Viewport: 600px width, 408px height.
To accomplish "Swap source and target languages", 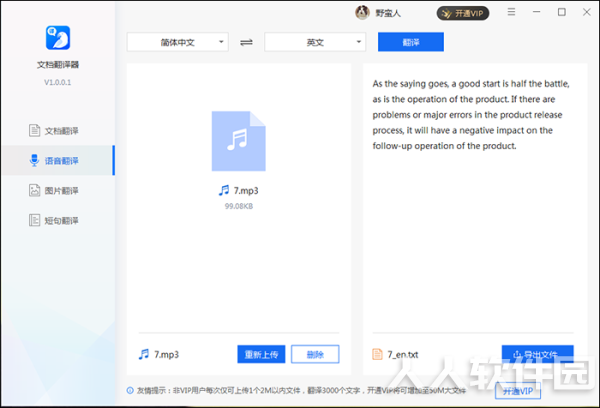I will click(x=246, y=42).
